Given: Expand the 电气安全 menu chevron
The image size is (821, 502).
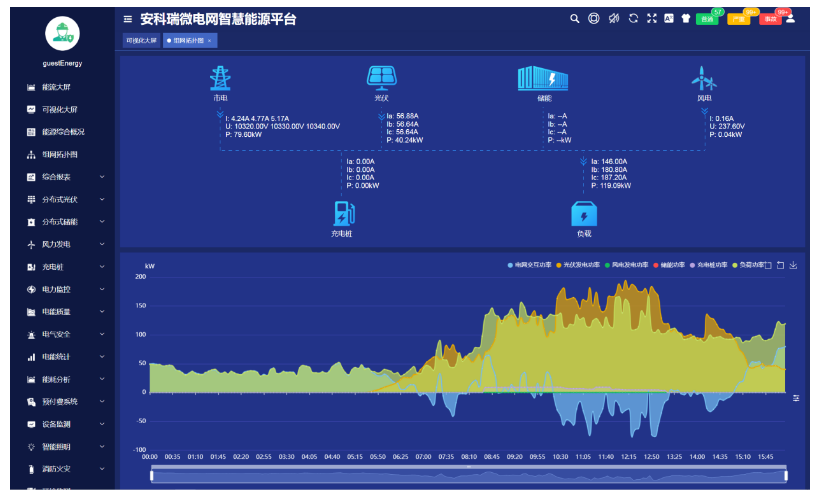Looking at the screenshot, I should (102, 334).
